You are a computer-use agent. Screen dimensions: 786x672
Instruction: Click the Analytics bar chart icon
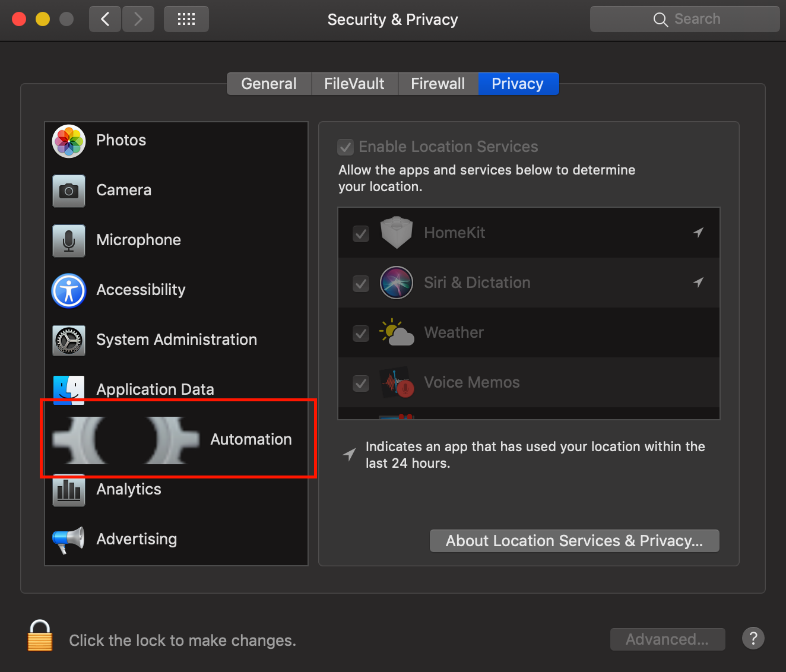coord(69,490)
